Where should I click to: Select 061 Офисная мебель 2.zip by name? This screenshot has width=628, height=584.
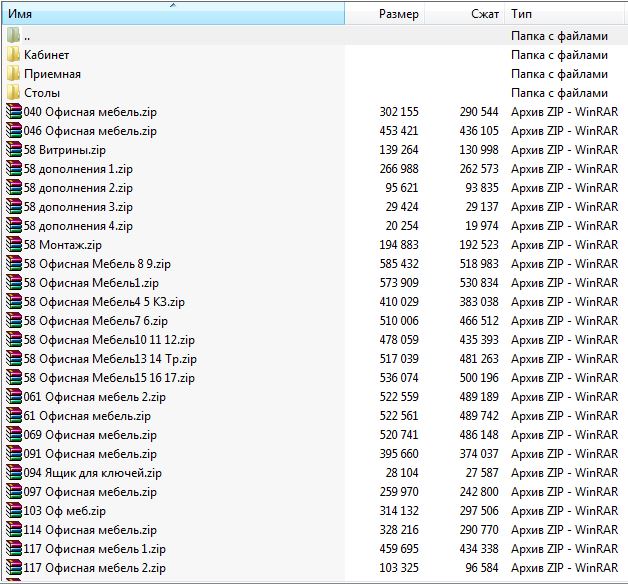(95, 397)
